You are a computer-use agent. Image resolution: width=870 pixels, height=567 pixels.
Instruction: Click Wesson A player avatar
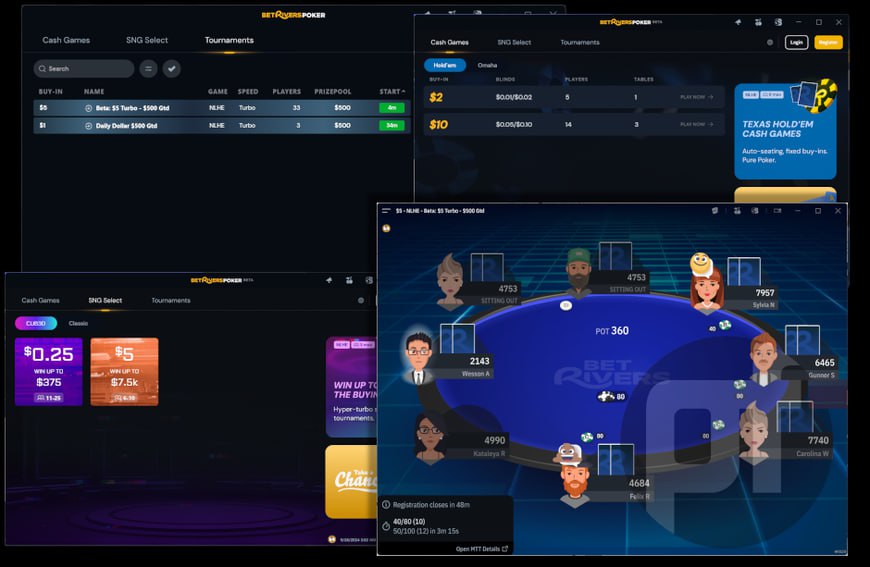point(418,358)
